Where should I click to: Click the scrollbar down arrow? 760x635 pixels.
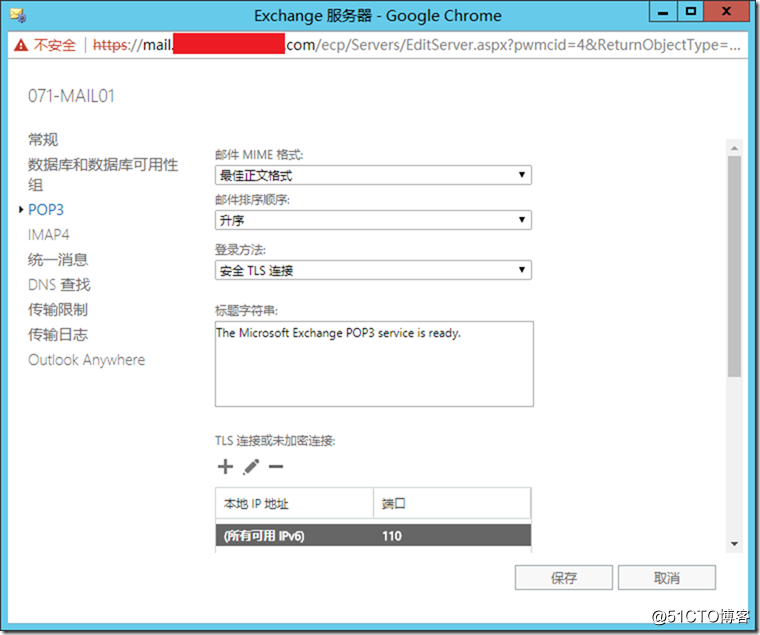click(734, 544)
